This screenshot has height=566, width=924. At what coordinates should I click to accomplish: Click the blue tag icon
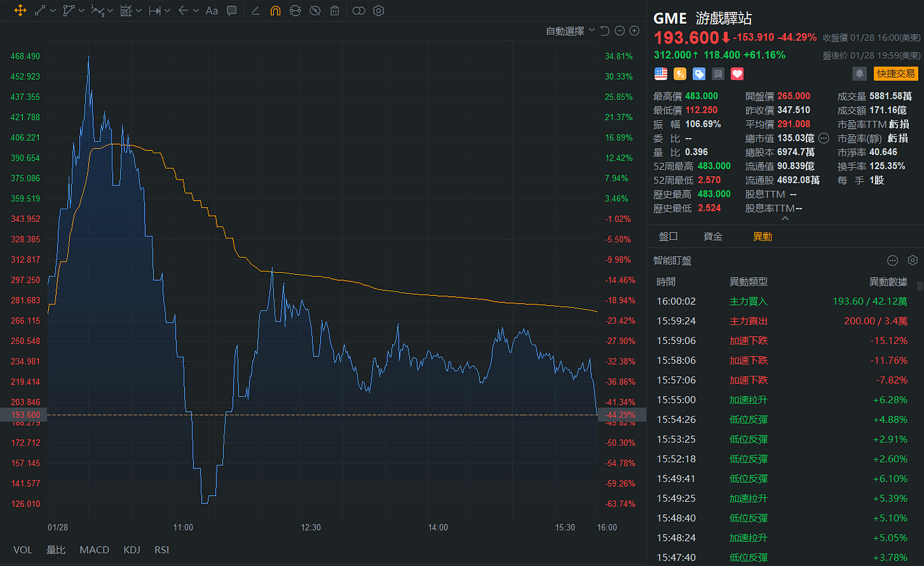tap(699, 74)
